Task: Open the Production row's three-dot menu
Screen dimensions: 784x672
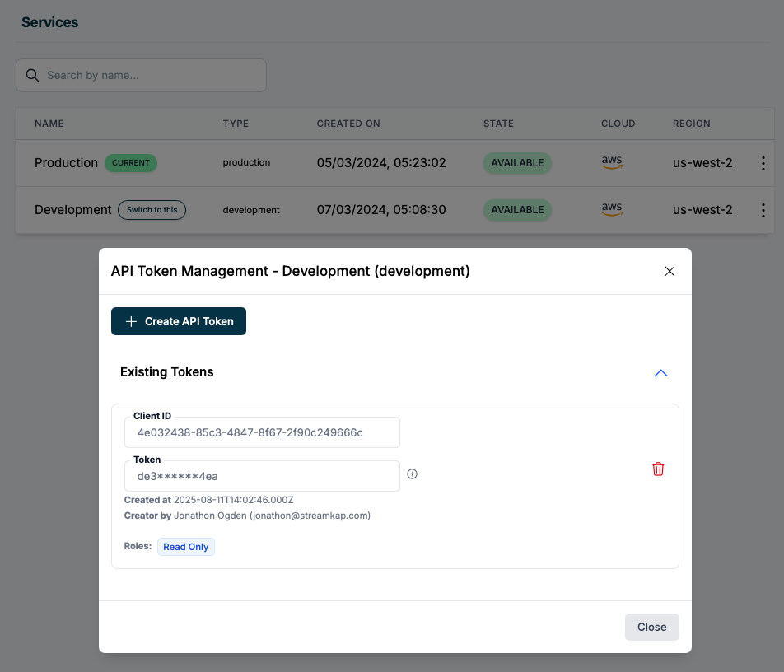Action: 763,163
